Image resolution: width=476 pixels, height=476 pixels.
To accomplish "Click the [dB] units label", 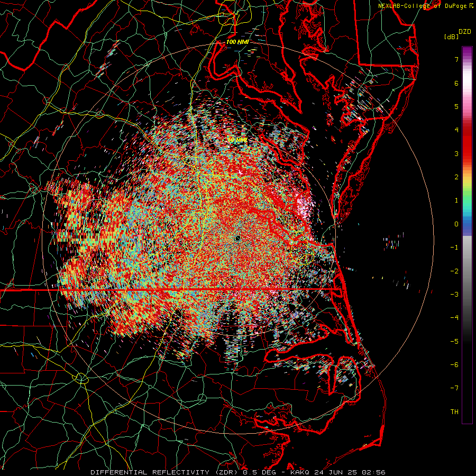I will 451,37.
